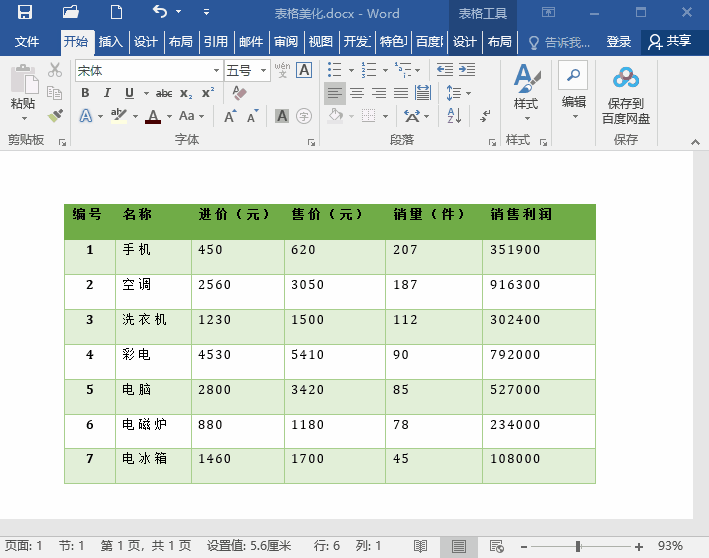The height and width of the screenshot is (558, 709).
Task: Expand bullet list style dropdown
Action: [x=351, y=70]
